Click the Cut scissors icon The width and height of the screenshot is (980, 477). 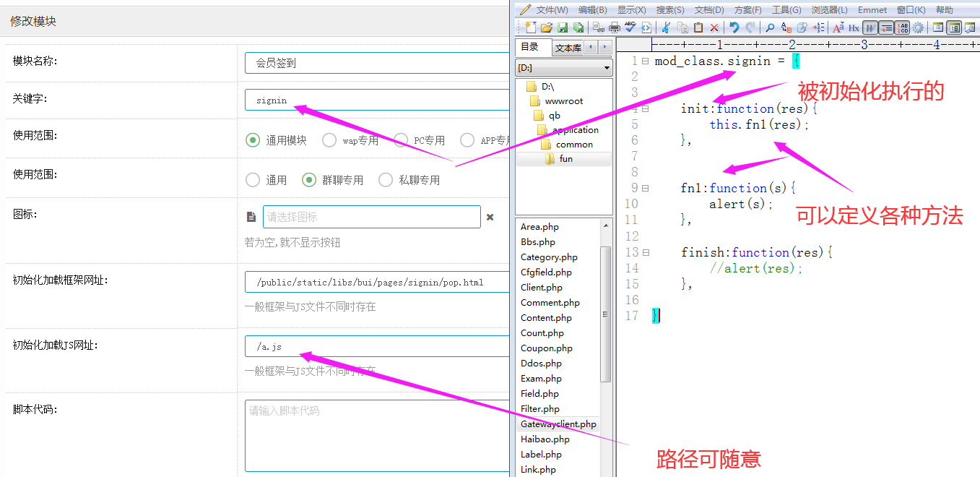(x=666, y=27)
